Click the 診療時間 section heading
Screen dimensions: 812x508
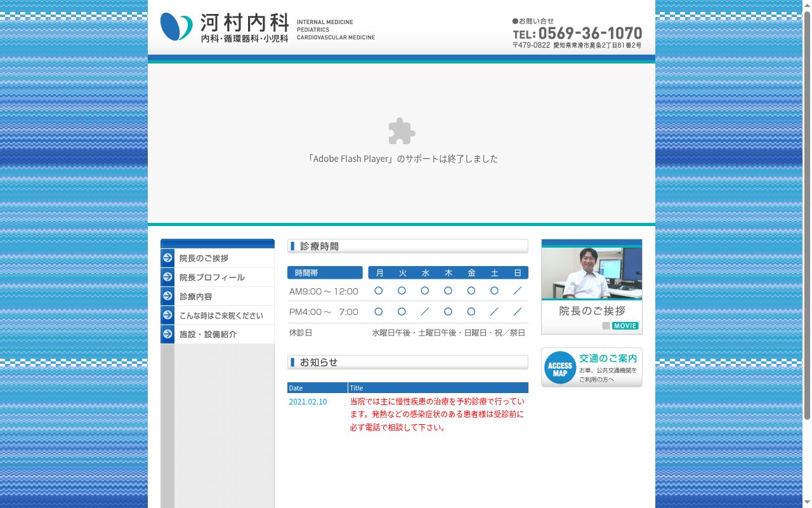click(x=407, y=246)
